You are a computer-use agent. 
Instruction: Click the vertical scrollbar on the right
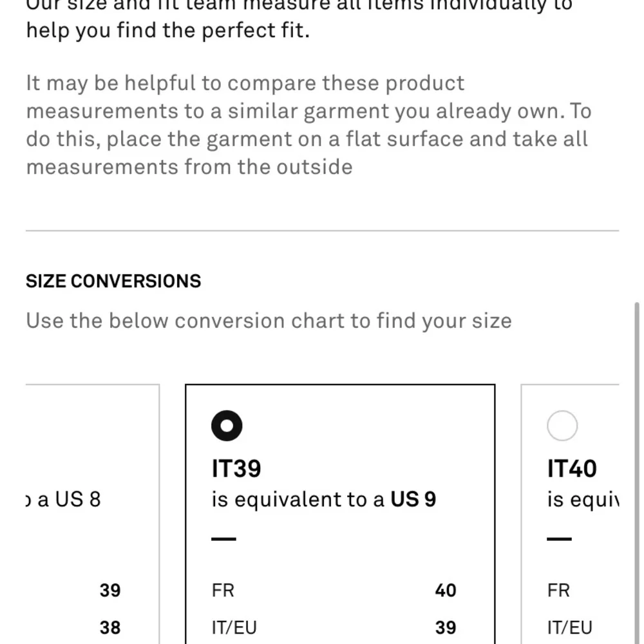tap(637, 472)
